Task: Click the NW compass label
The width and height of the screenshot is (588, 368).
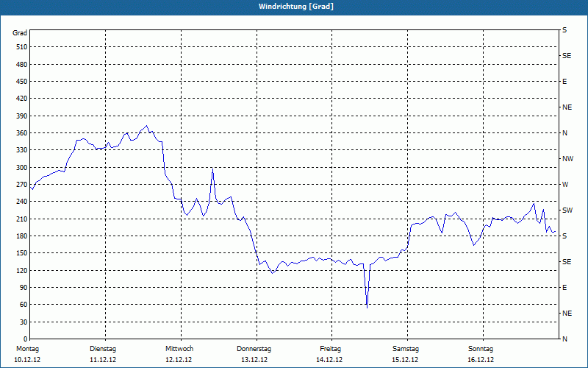Action: [567, 159]
